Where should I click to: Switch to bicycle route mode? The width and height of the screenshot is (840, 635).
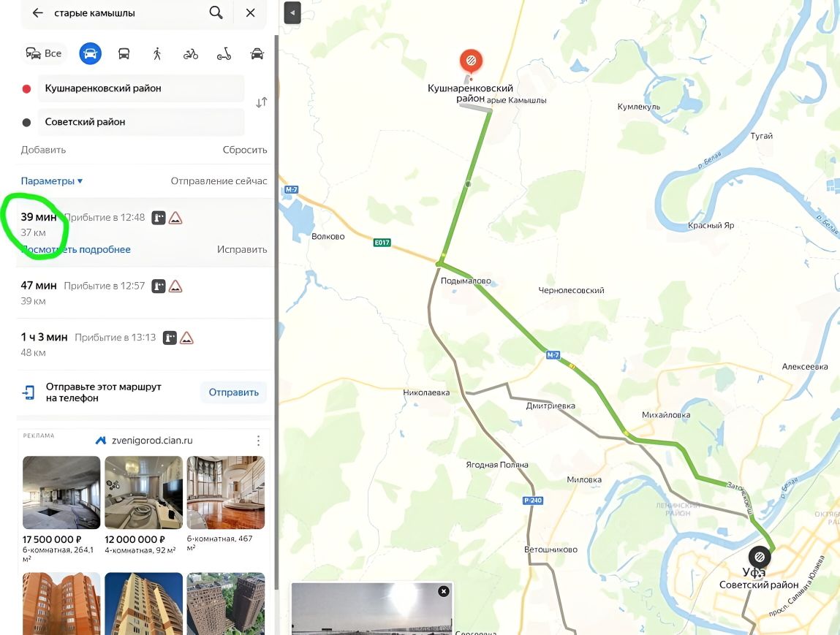[x=191, y=53]
